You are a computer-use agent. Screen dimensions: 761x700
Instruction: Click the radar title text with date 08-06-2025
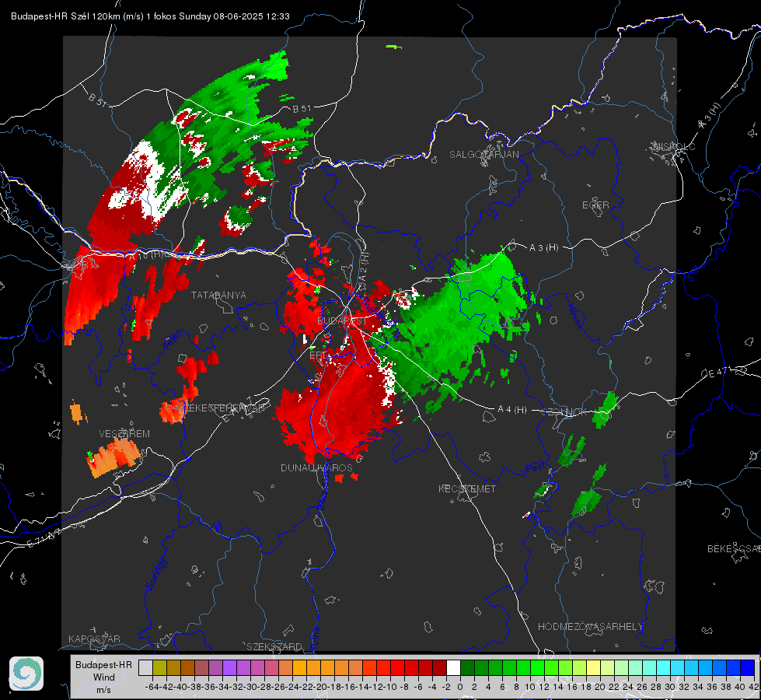click(x=151, y=16)
